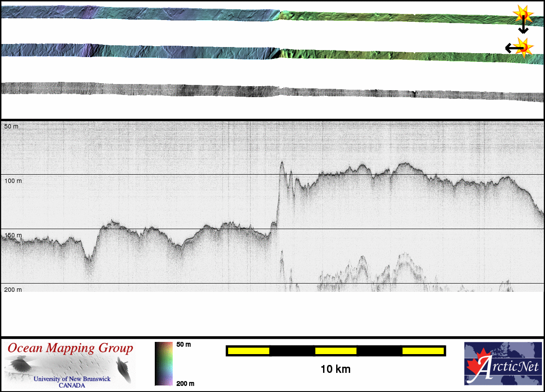Click the rainbow depth color scale bar

[x=163, y=364]
